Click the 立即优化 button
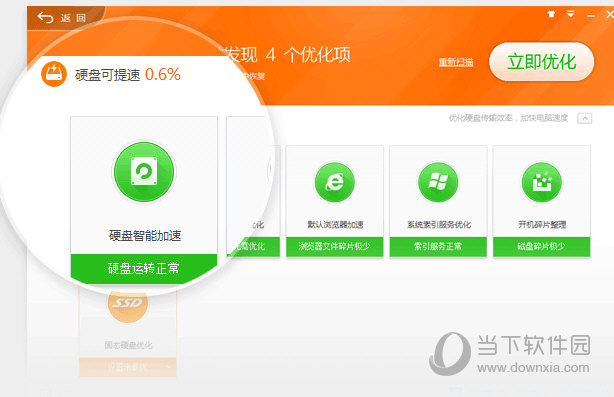Image resolution: width=614 pixels, height=397 pixels. (542, 62)
